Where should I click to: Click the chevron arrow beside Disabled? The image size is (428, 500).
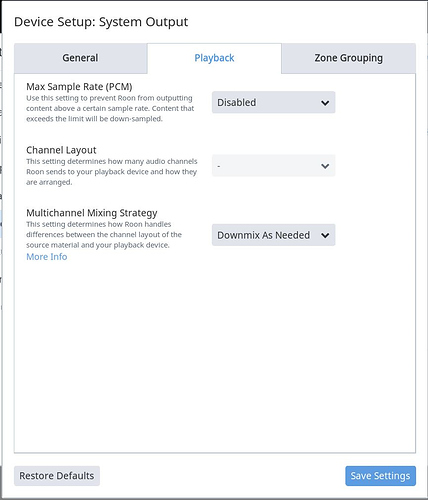[325, 103]
